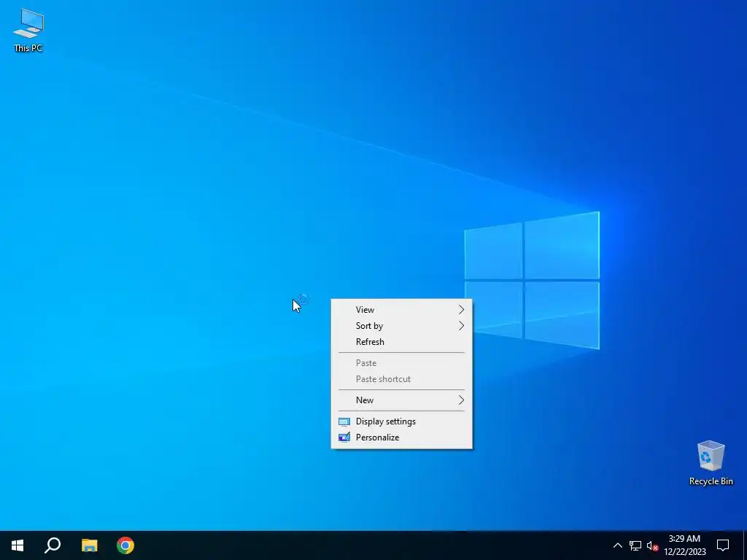The width and height of the screenshot is (747, 560).
Task: Expand the View submenu in the context menu
Action: coord(402,309)
